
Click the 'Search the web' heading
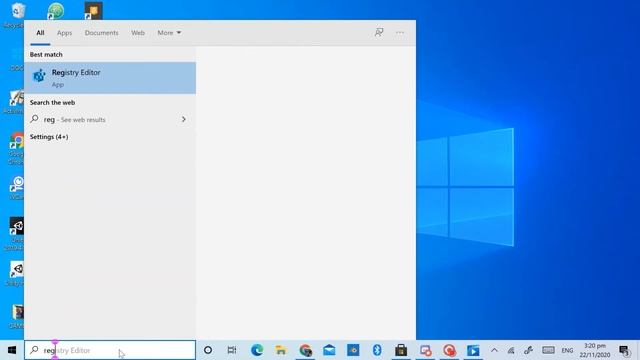point(52,102)
